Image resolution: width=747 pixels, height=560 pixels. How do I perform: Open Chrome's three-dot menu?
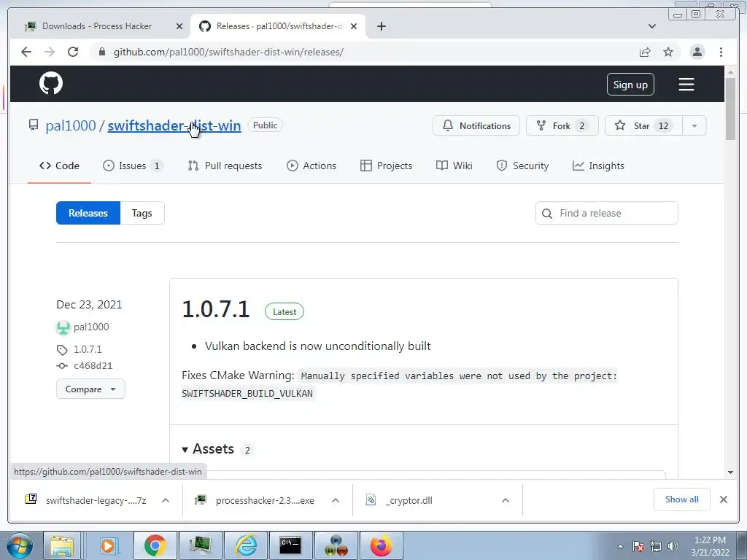coord(721,52)
